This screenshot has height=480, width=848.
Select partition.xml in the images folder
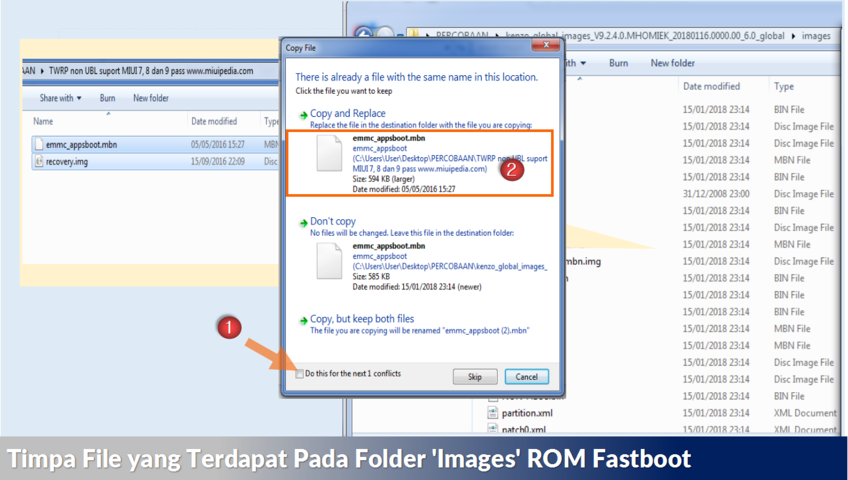pos(527,413)
